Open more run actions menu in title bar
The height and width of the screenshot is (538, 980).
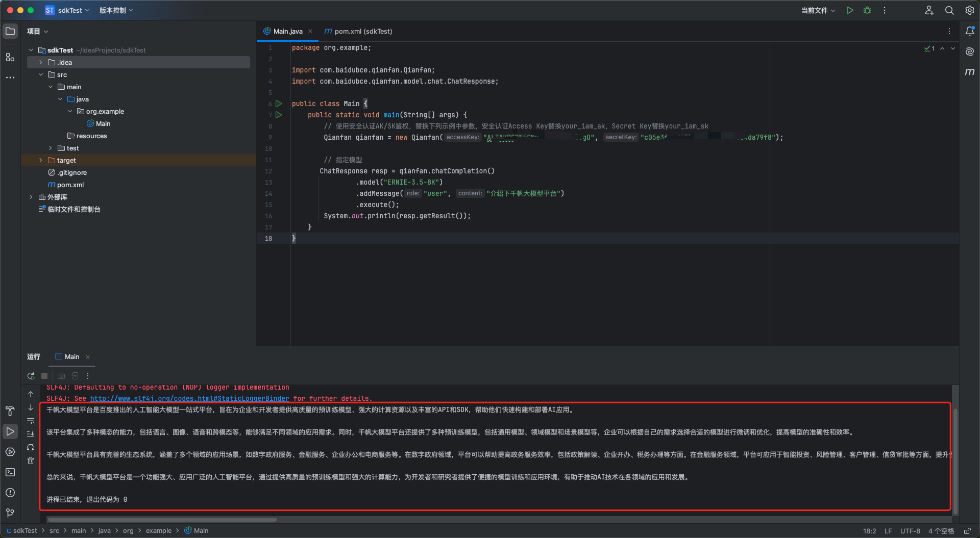pyautogui.click(x=885, y=10)
